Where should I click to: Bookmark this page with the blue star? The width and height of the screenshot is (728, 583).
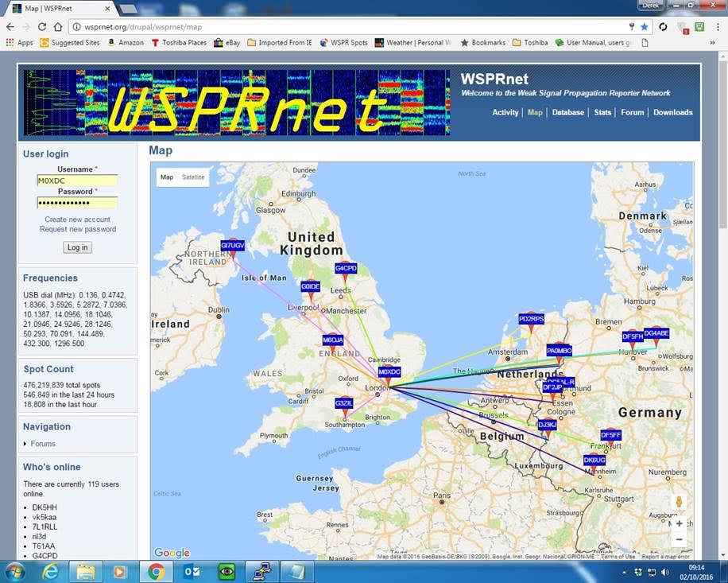coord(645,27)
